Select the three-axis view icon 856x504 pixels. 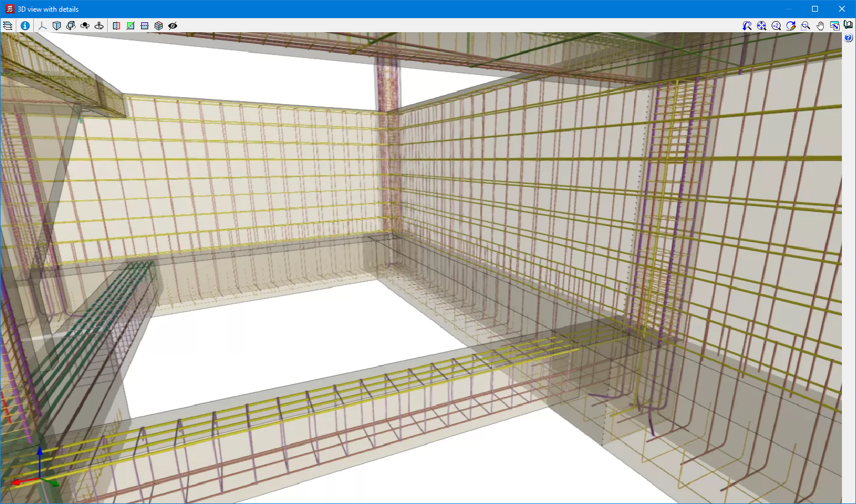[x=43, y=26]
